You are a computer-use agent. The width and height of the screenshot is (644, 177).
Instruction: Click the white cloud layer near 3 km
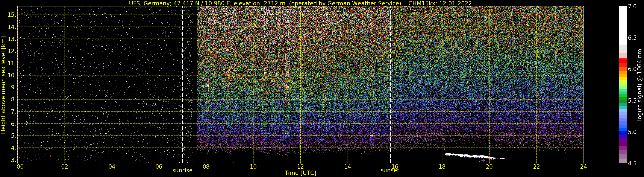[474, 156]
